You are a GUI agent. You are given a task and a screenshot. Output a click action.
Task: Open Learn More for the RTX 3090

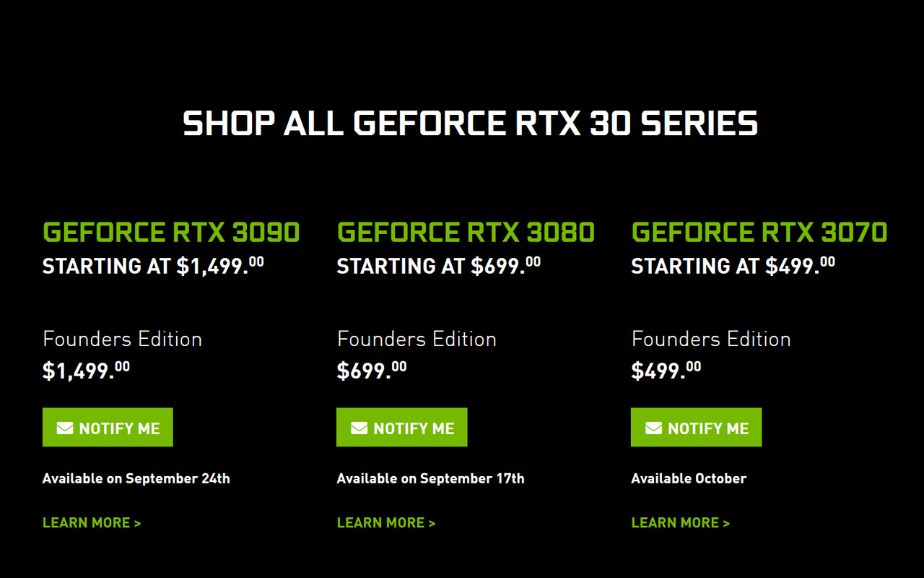click(85, 522)
